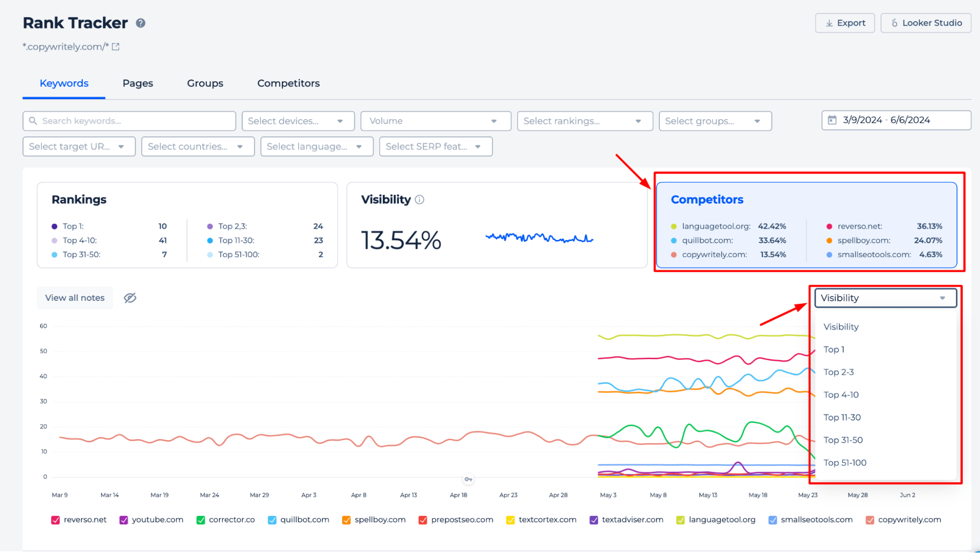Image resolution: width=980 pixels, height=553 pixels.
Task: Choose Top 51-100 in the dropdown list
Action: (x=885, y=463)
